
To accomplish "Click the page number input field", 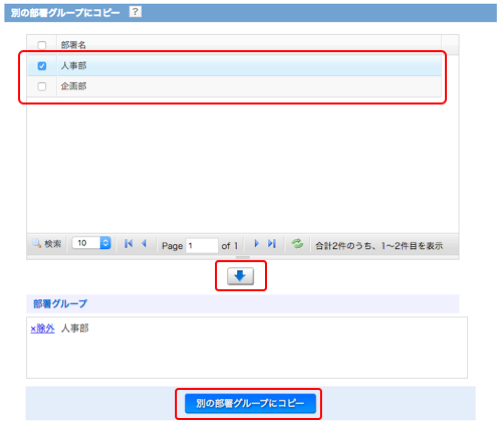I will coord(202,246).
